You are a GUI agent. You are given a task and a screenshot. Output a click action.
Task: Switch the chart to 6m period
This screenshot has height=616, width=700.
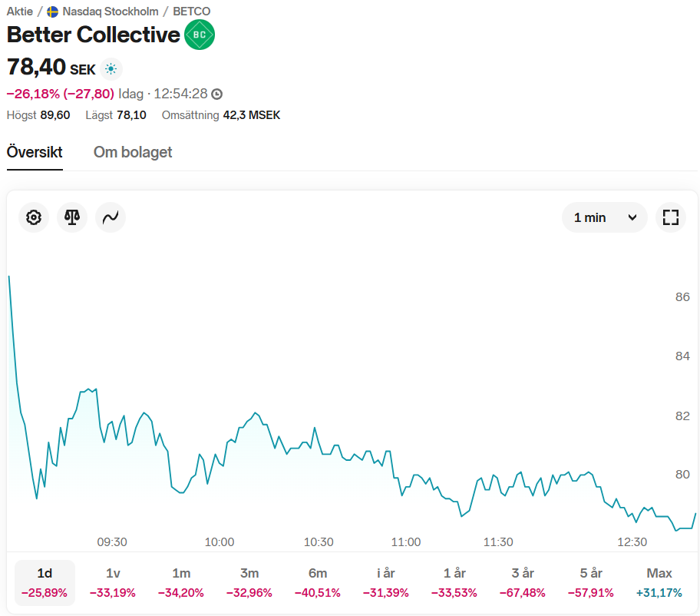[x=318, y=582]
